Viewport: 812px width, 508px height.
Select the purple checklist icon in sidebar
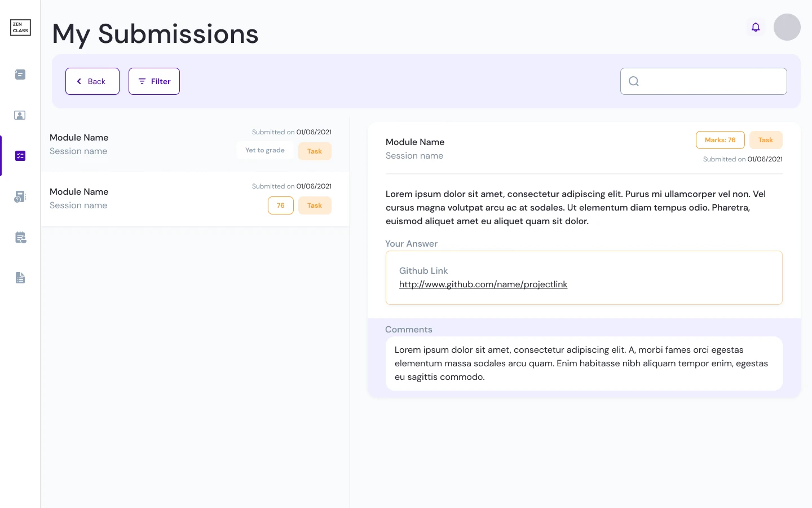coord(20,156)
